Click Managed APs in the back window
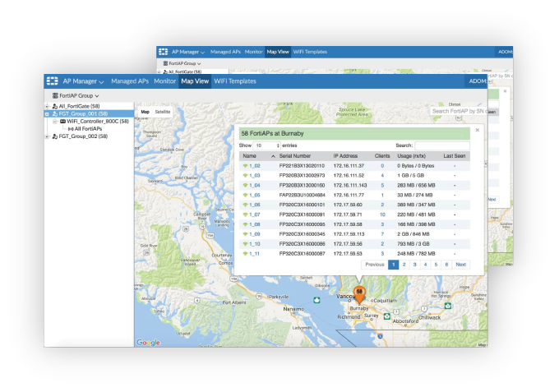This screenshot has height=392, width=559. click(225, 52)
